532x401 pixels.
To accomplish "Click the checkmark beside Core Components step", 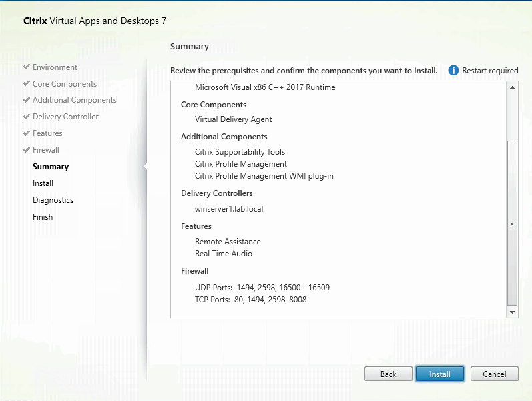I will tap(27, 83).
